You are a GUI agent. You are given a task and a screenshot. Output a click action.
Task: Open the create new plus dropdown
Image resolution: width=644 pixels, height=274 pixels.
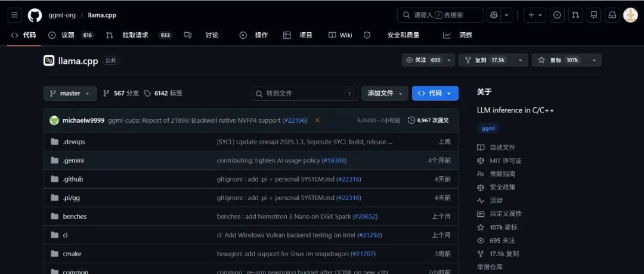[535, 15]
